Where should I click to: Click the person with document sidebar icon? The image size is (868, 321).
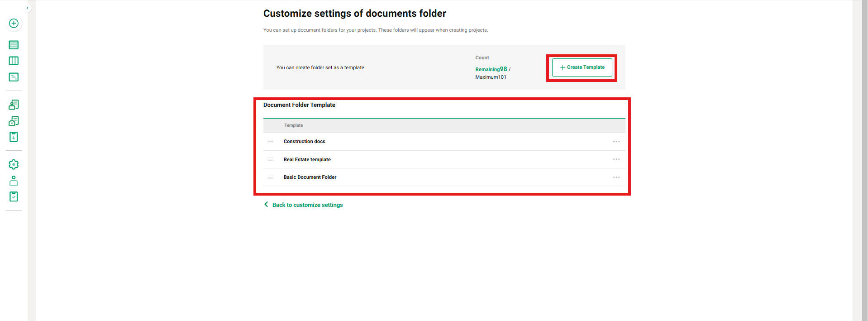click(x=14, y=105)
